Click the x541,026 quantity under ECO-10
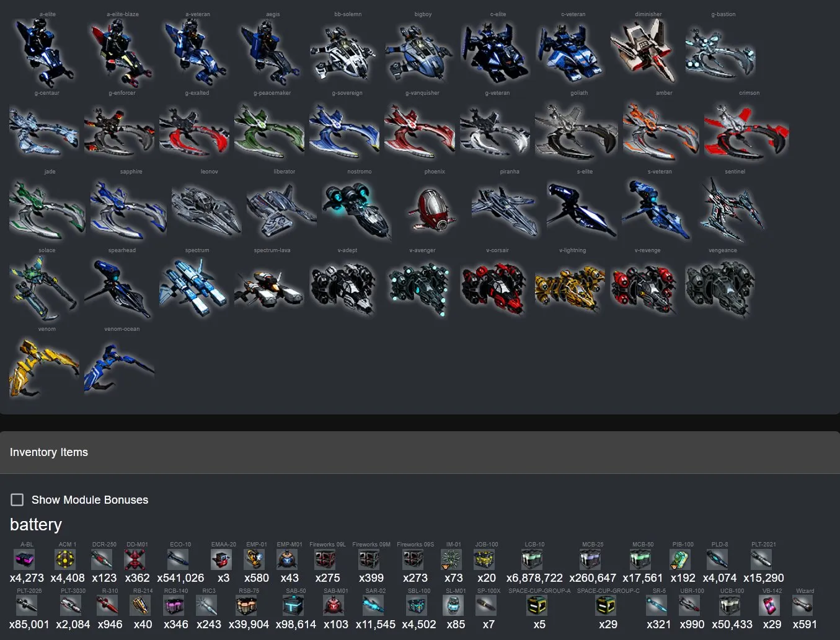Screen dimensions: 840x640 coord(180,578)
